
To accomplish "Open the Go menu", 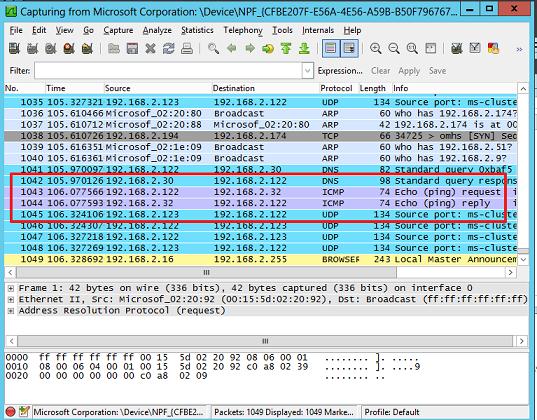I will pos(88,30).
